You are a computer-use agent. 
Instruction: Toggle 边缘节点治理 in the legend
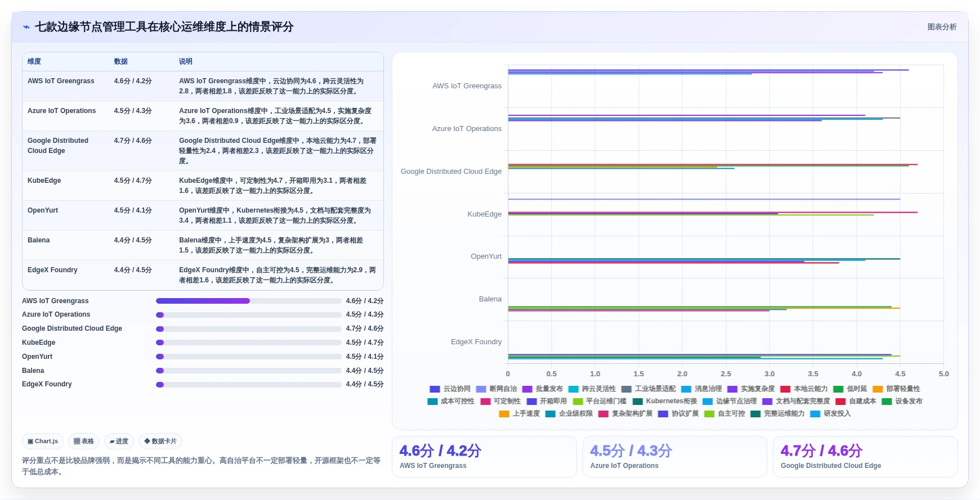coord(729,401)
